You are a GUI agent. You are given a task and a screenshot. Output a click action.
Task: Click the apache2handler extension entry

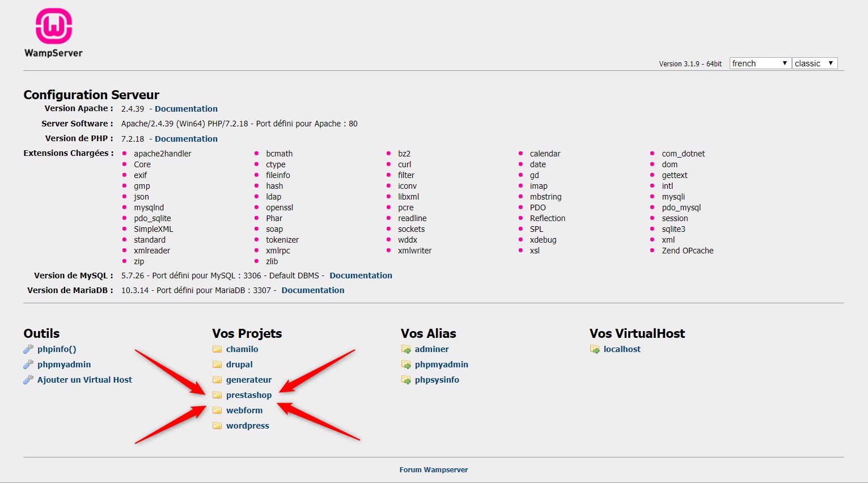coord(163,154)
